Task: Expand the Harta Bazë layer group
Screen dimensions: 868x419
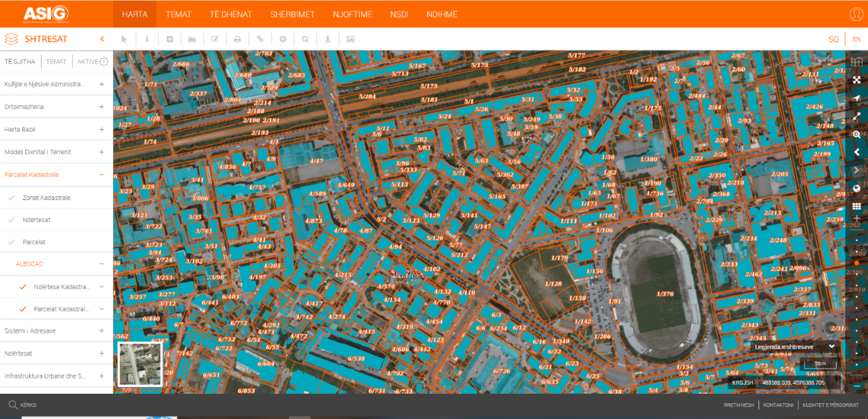Action: [101, 129]
